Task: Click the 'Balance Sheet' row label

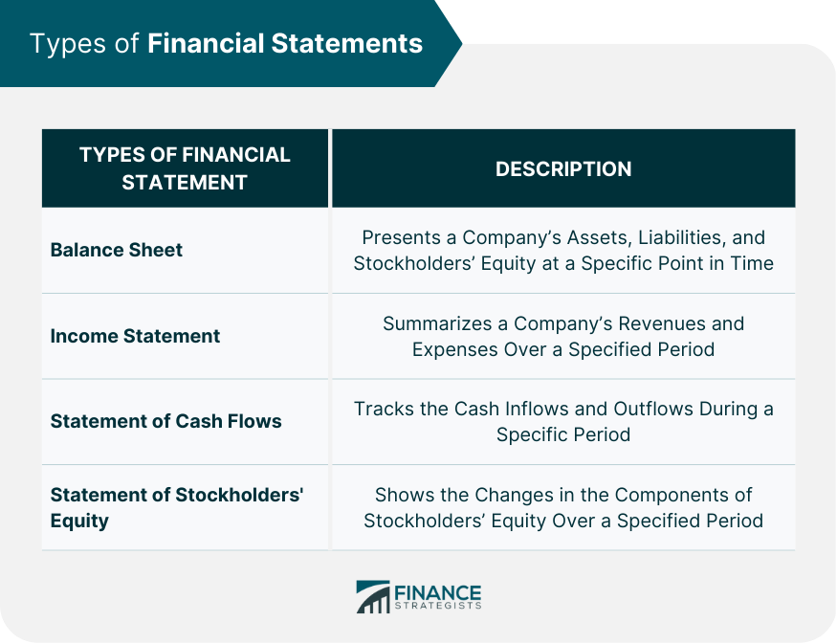Action: point(116,250)
